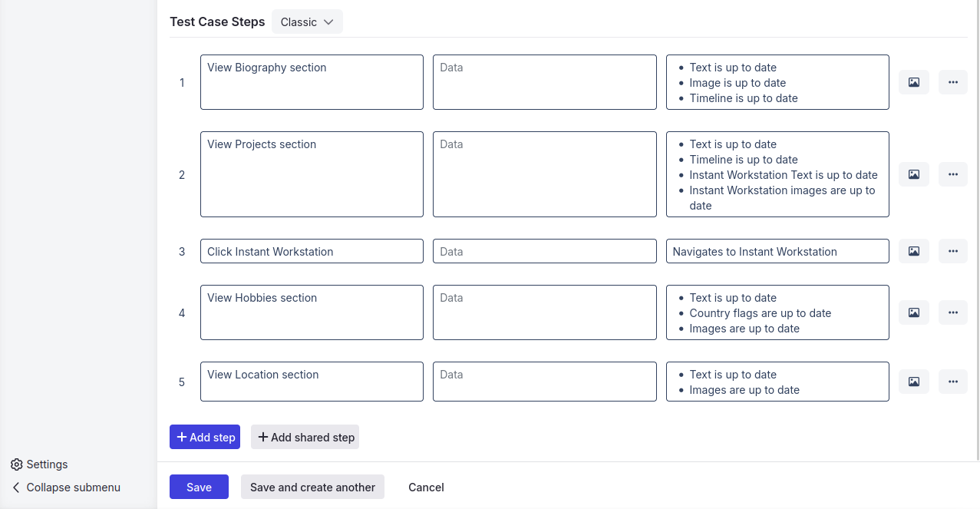Attach image to step 1
980x509 pixels.
914,82
